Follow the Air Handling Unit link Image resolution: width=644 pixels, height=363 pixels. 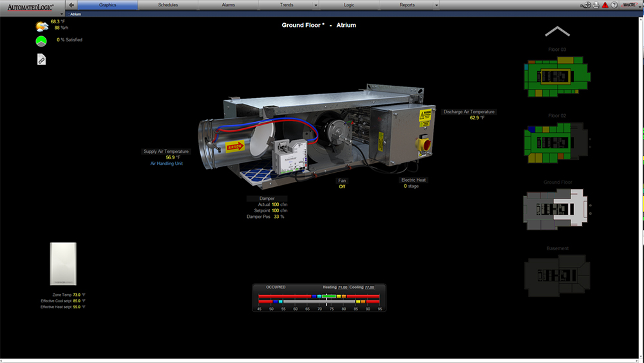[167, 164]
